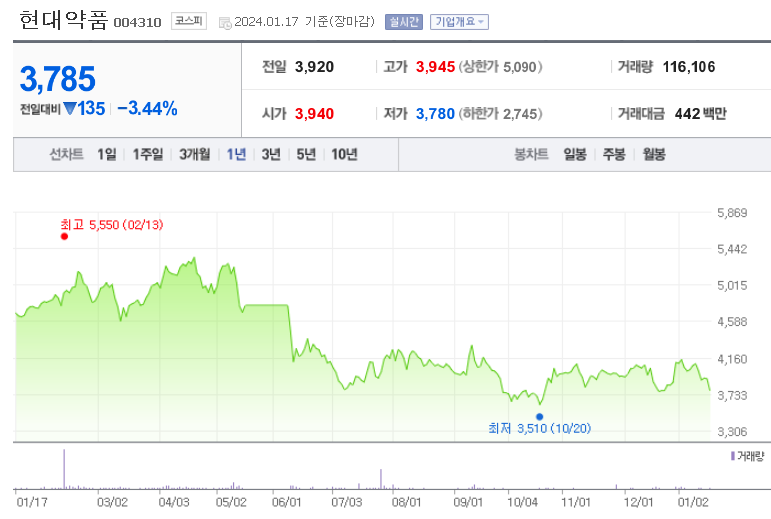This screenshot has width=771, height=519.
Task: Select the 1일 line chart tab
Action: point(107,154)
